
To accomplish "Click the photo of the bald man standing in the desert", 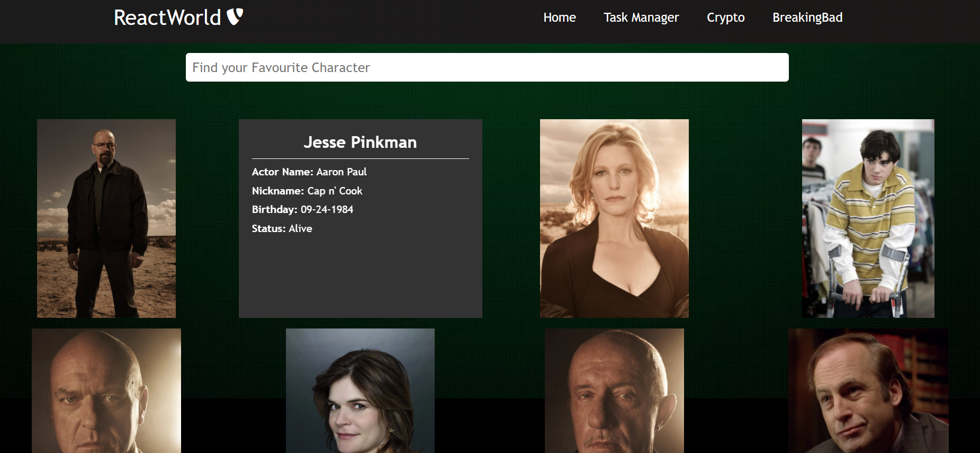I will pyautogui.click(x=106, y=218).
